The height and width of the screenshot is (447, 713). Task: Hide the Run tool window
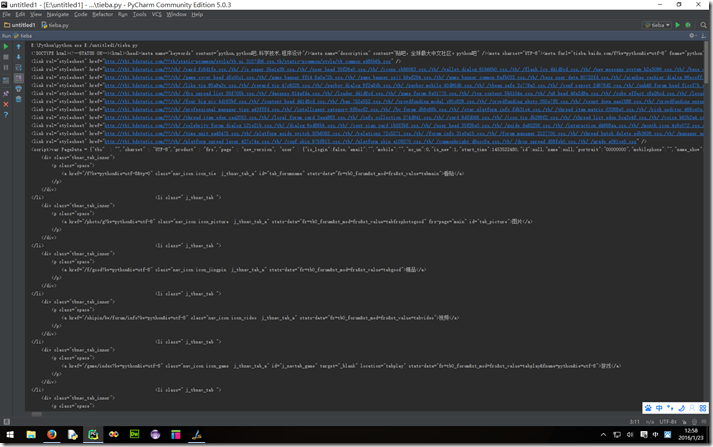[703, 35]
